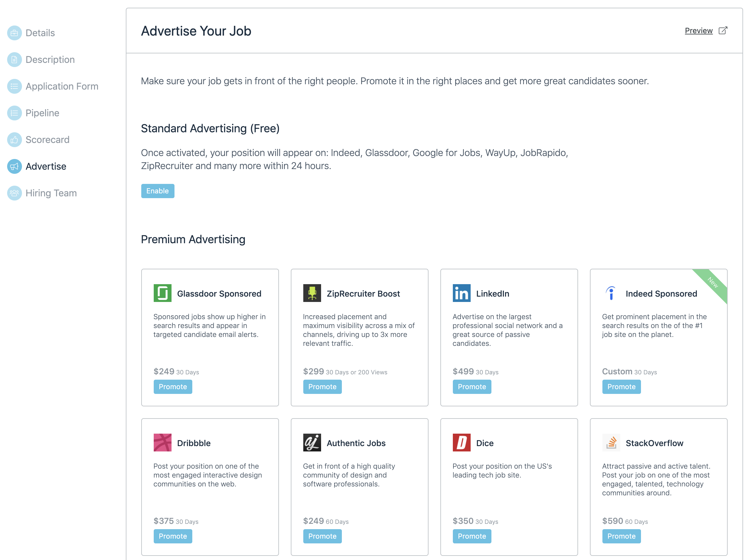Open the external preview arrow icon
Image resolution: width=749 pixels, height=560 pixels.
[723, 31]
